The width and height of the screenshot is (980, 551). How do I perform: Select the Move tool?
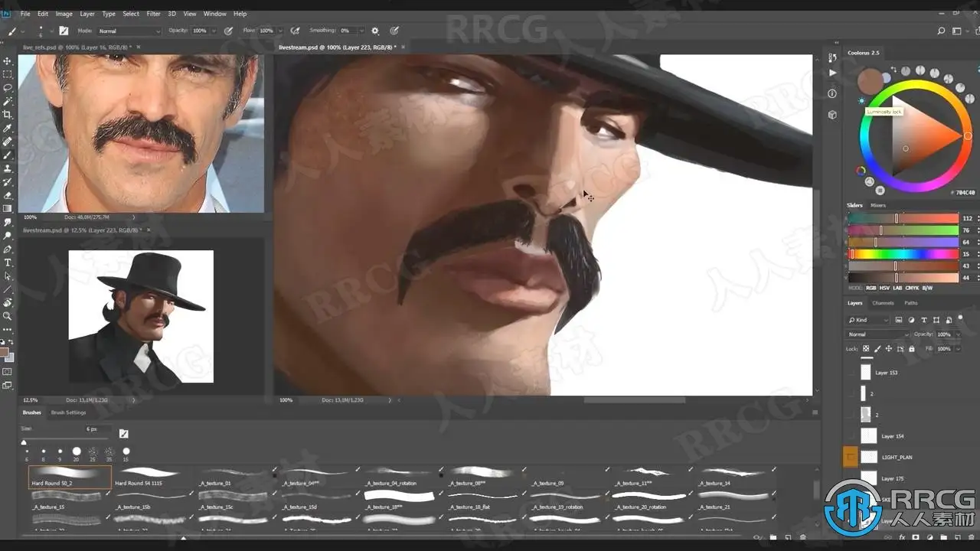tap(8, 60)
